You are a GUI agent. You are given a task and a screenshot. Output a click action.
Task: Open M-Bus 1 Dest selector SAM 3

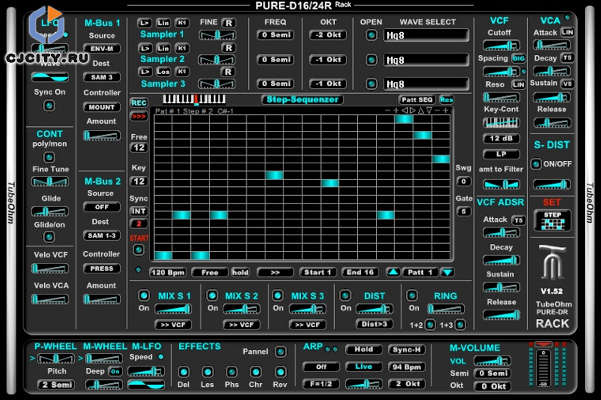[x=102, y=77]
